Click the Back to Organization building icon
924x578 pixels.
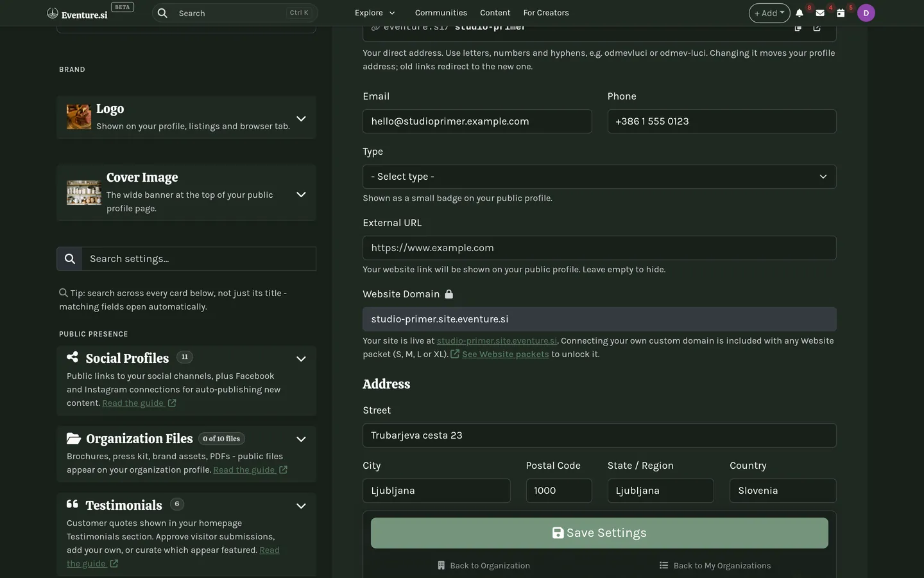(441, 565)
